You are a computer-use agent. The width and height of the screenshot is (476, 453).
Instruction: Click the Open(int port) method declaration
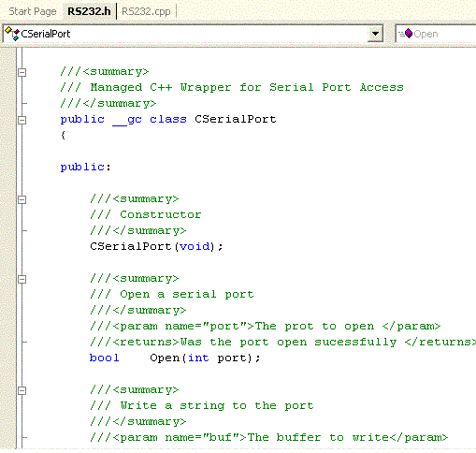click(205, 358)
